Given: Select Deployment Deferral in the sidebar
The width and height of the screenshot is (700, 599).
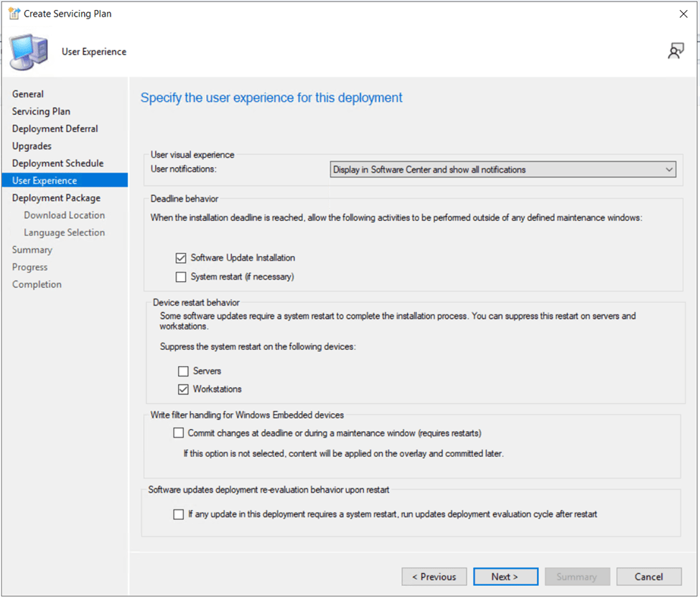Looking at the screenshot, I should point(55,128).
